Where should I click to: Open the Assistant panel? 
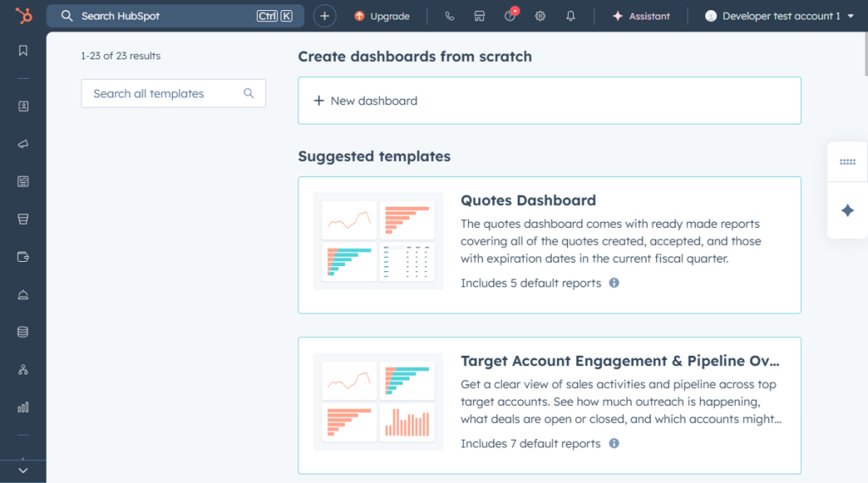coord(641,16)
